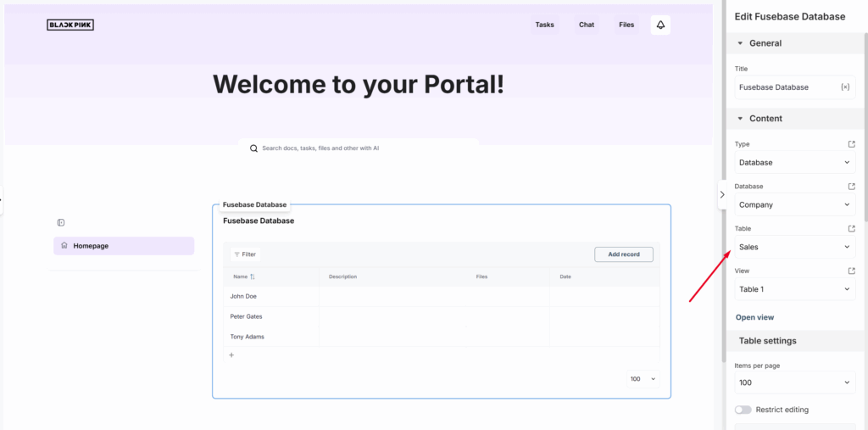Viewport: 868px width, 430px height.
Task: Open external link icon next to Type
Action: 851,144
